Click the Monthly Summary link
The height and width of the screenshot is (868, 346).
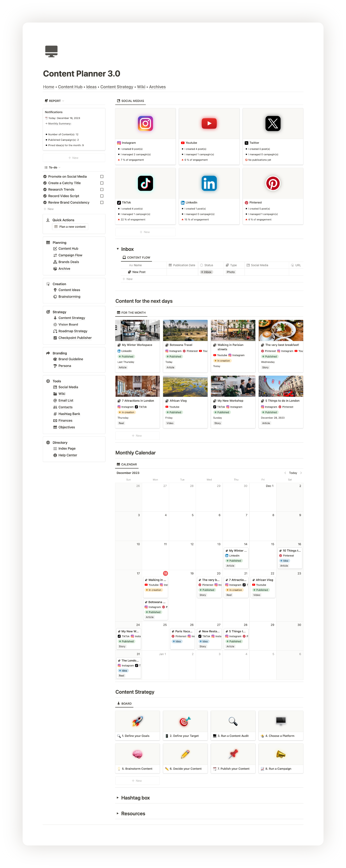(60, 124)
